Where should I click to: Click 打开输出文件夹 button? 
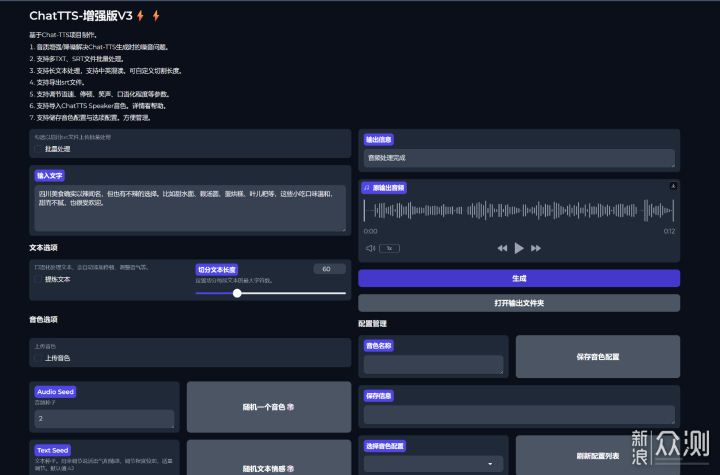(x=519, y=303)
